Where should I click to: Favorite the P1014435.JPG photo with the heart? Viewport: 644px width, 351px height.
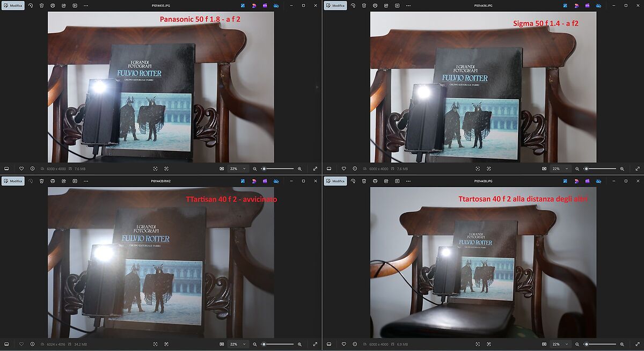(x=21, y=169)
